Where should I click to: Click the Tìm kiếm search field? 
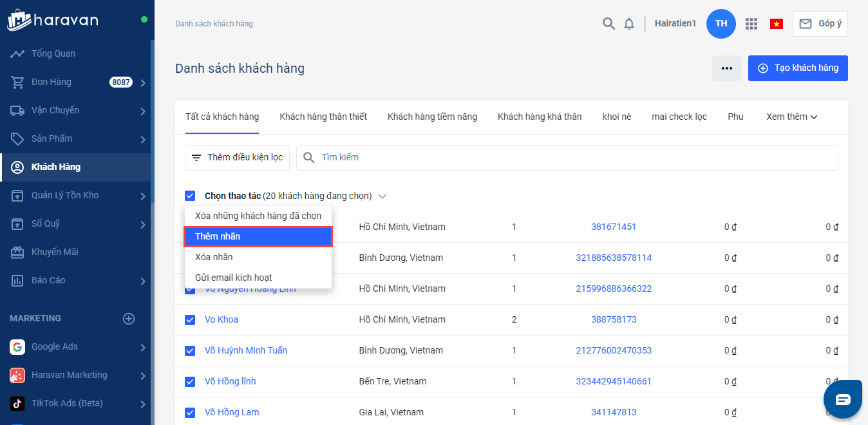coord(567,158)
